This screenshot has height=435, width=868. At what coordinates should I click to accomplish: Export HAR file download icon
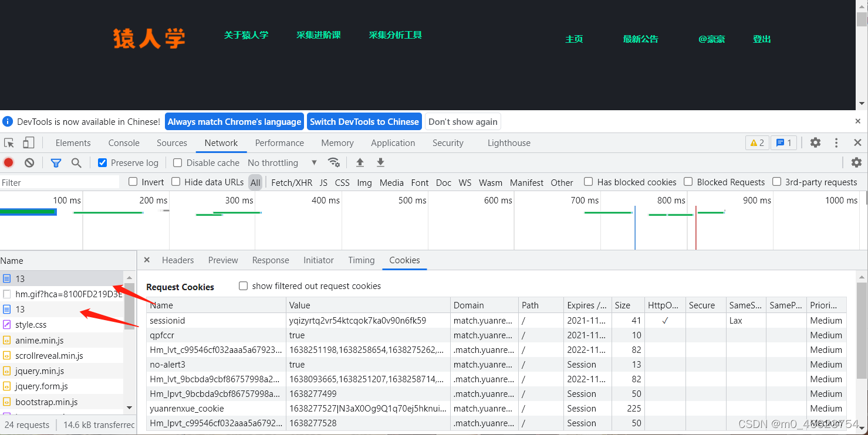point(380,162)
